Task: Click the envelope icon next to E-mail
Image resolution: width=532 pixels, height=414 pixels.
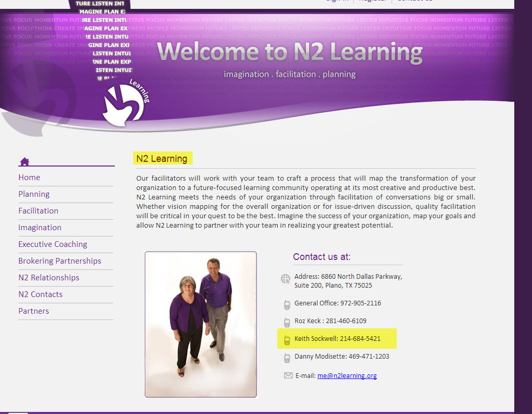Action: (288, 375)
